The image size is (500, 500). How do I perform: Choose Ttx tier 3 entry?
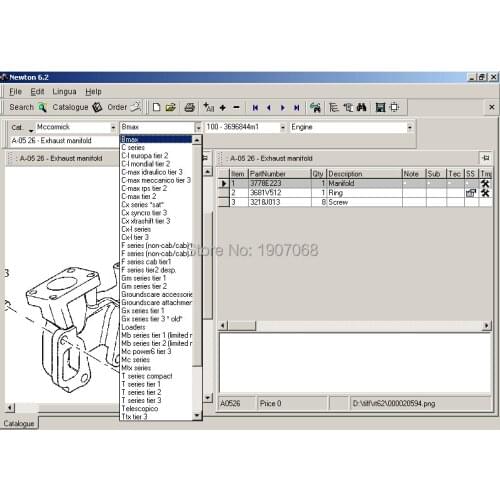[x=156, y=417]
